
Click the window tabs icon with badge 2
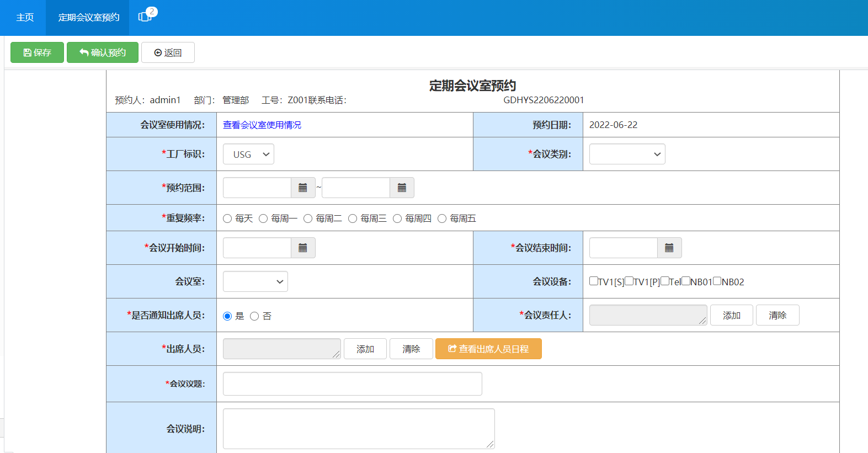tap(146, 17)
